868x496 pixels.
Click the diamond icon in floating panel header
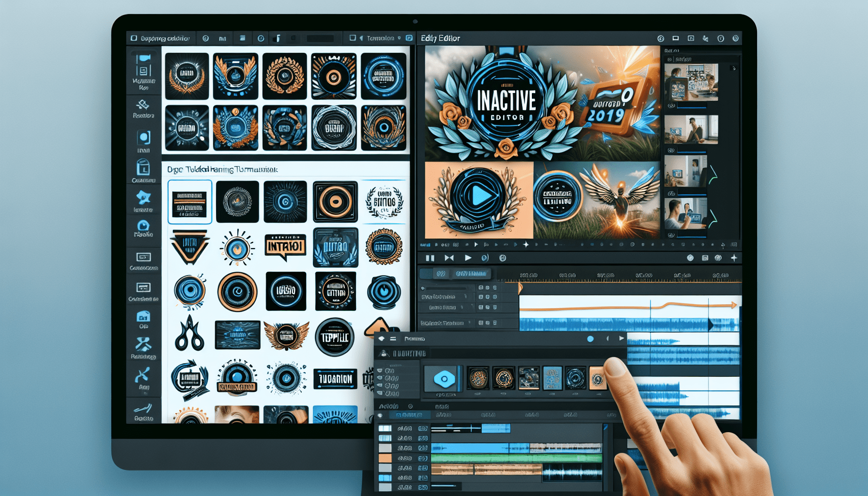(381, 339)
